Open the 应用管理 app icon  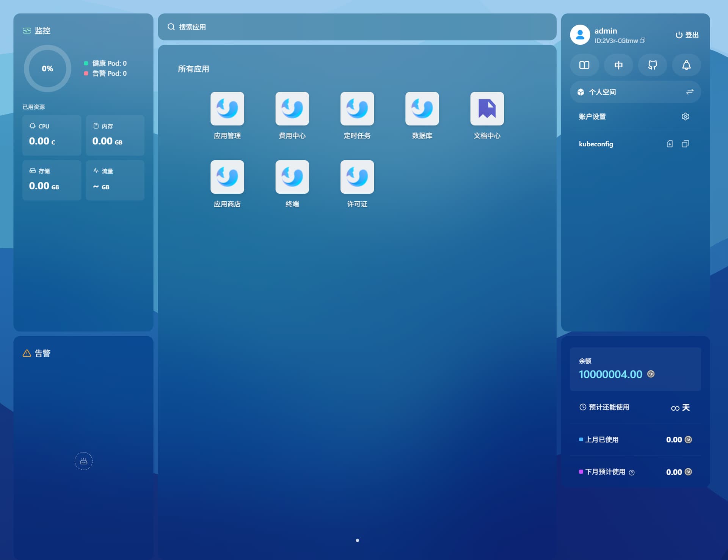227,109
